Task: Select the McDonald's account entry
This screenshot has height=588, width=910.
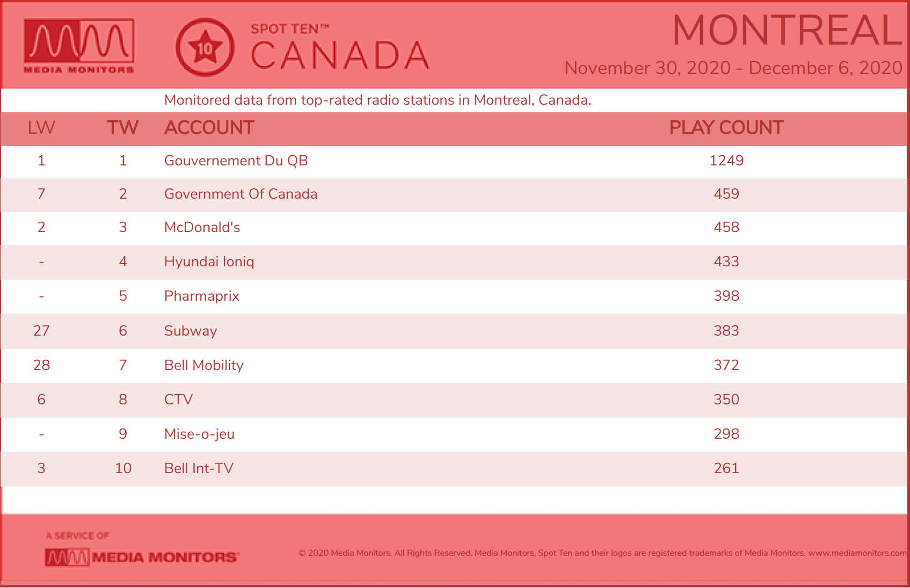Action: (x=202, y=227)
